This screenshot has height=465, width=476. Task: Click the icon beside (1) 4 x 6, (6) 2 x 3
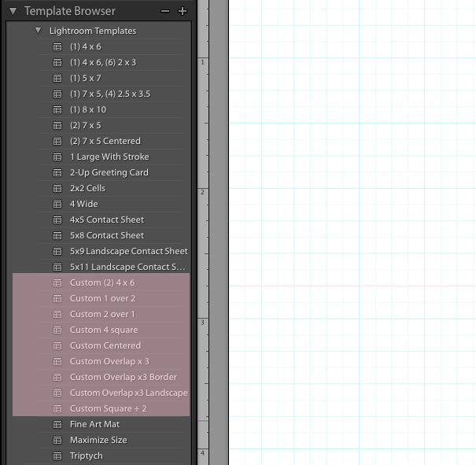click(57, 62)
